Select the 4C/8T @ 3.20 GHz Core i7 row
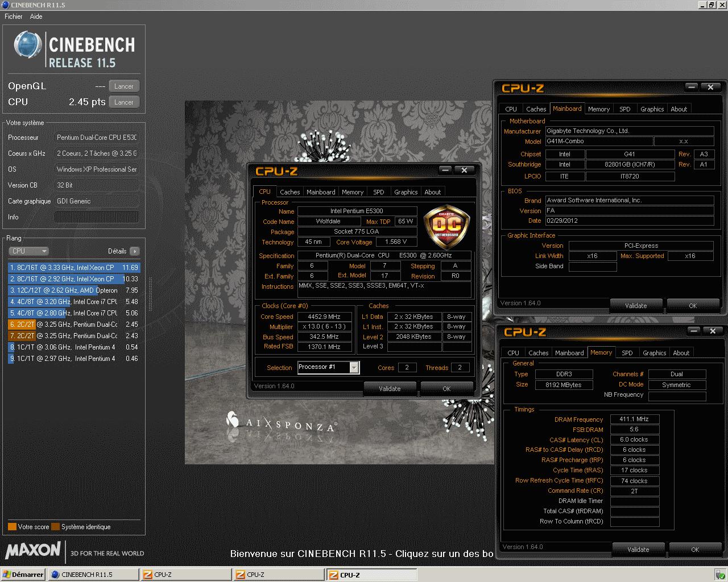This screenshot has height=582, width=728. 74,301
